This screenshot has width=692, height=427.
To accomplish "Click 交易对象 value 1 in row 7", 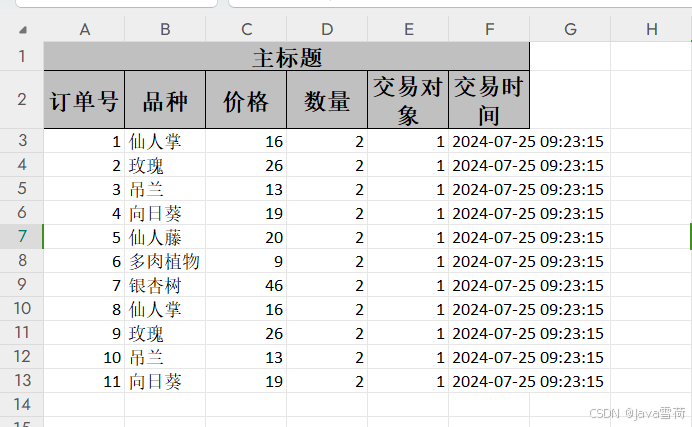I will point(408,237).
